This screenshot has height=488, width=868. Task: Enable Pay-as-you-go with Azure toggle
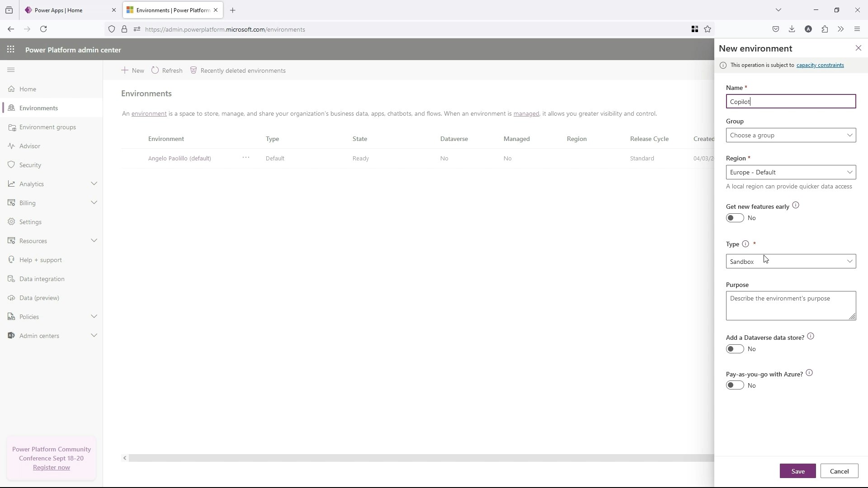[x=735, y=385]
